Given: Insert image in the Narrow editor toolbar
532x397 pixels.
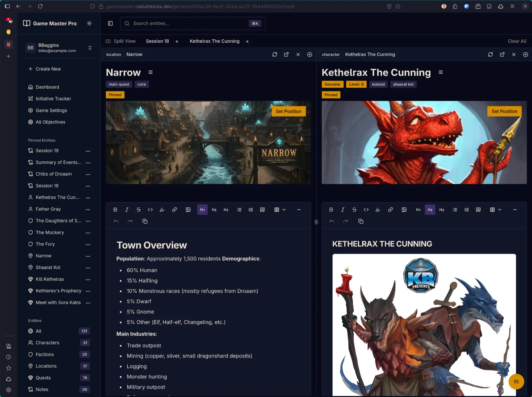Looking at the screenshot, I should coord(188,210).
